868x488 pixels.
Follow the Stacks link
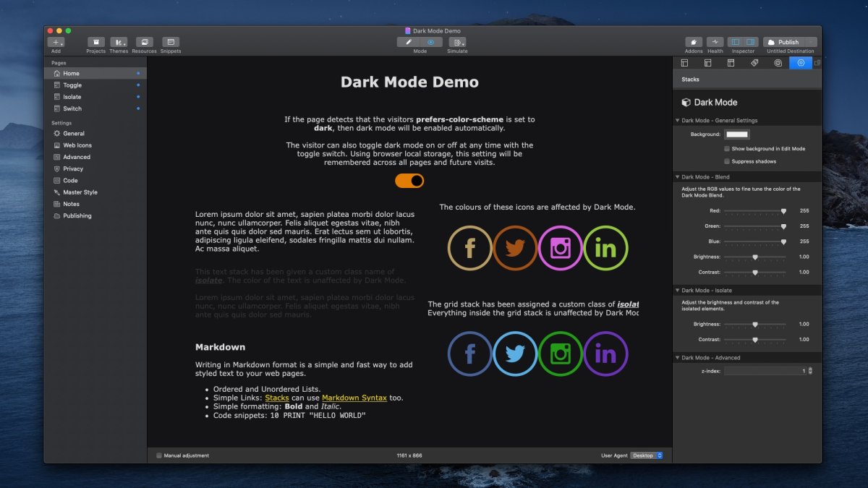tap(277, 398)
